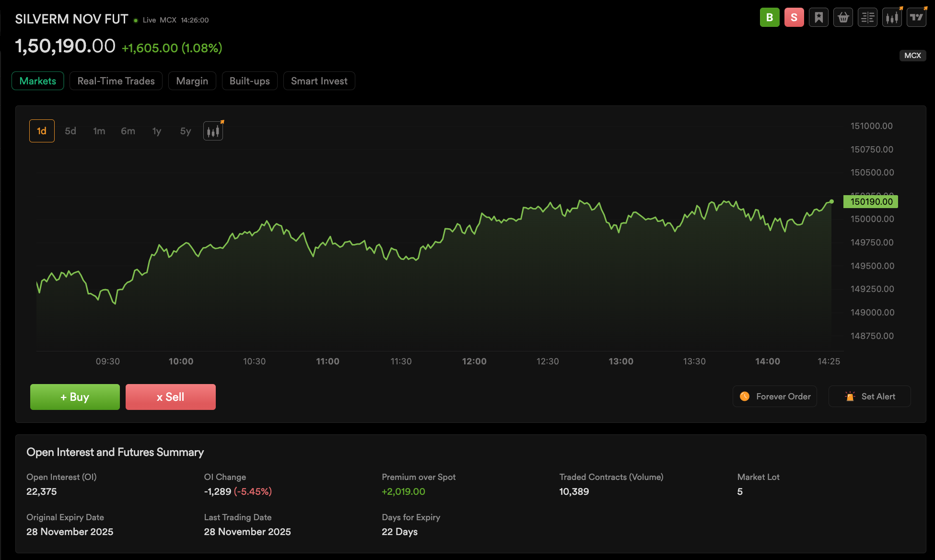This screenshot has height=560, width=935.
Task: Open the TradingView chart icon
Action: tap(916, 18)
